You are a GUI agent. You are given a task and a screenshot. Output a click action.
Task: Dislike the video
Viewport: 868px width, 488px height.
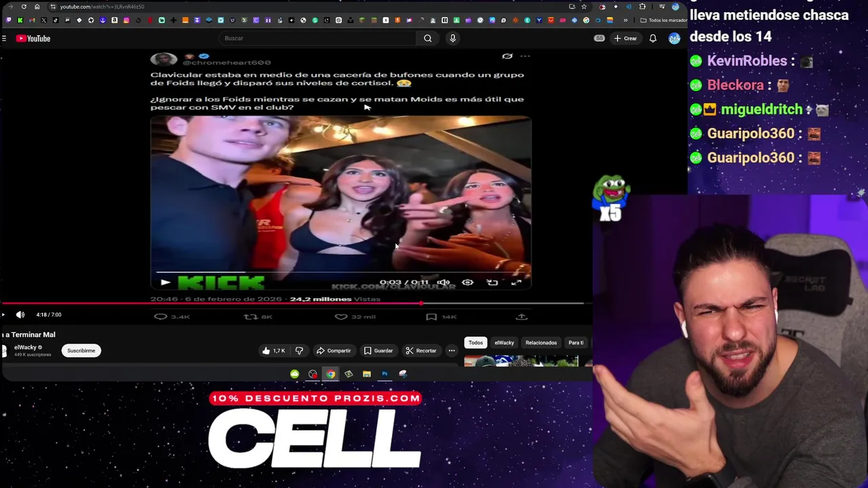[x=299, y=350]
